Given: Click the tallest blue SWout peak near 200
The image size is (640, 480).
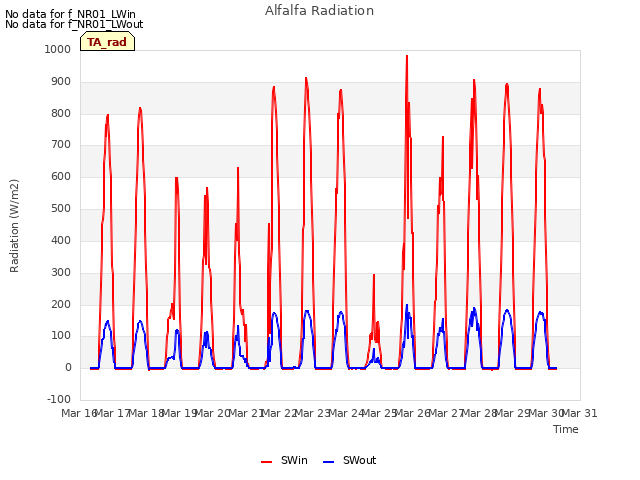Looking at the screenshot, I should (x=407, y=305).
